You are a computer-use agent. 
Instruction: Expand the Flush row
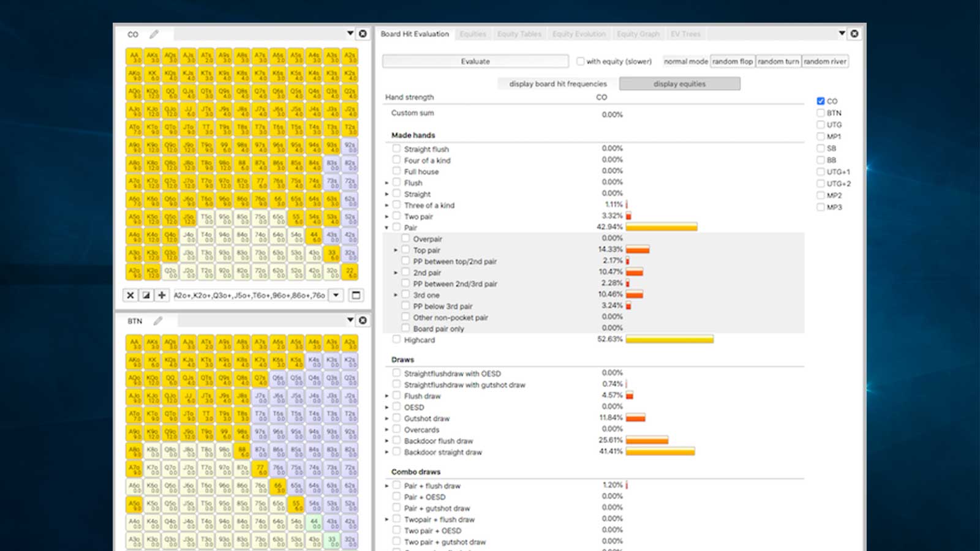click(x=387, y=183)
